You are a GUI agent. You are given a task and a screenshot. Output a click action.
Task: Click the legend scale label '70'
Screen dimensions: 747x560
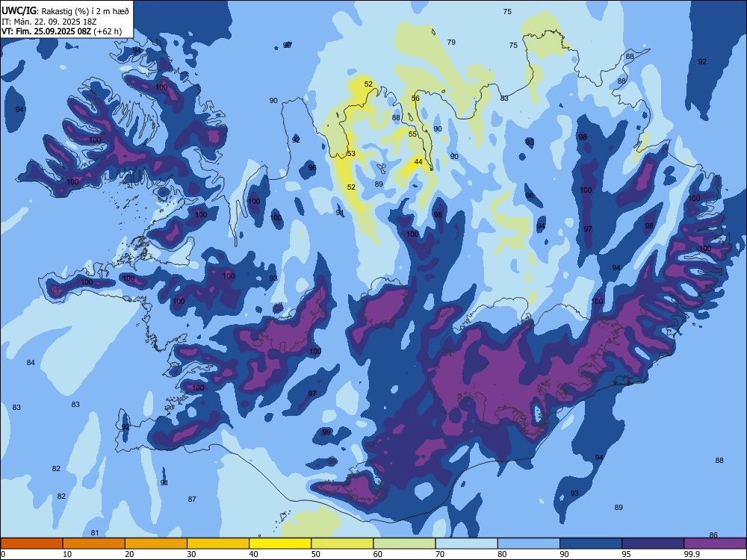click(440, 554)
